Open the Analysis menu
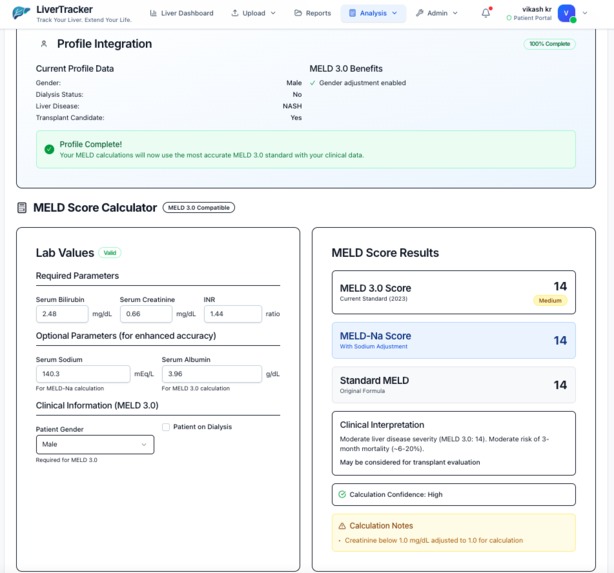This screenshot has width=614, height=573. tap(373, 13)
